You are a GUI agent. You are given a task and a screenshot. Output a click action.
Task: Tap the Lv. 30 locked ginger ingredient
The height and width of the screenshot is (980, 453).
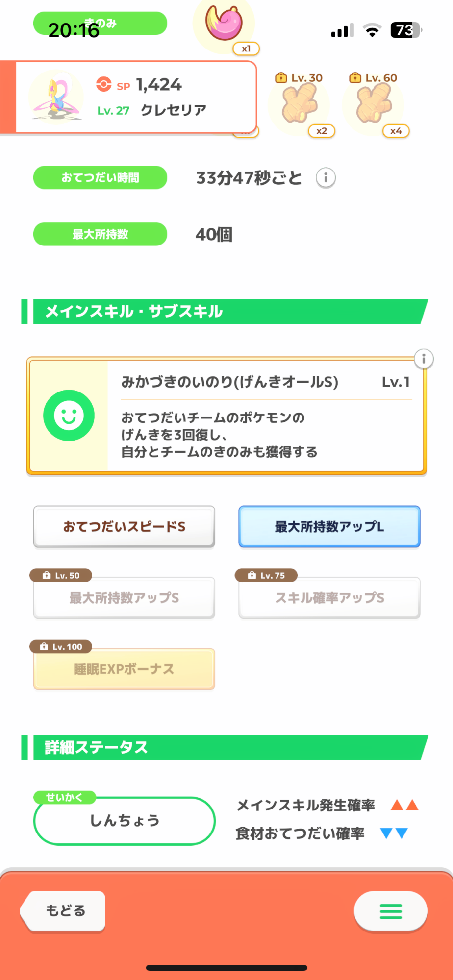coord(300,104)
